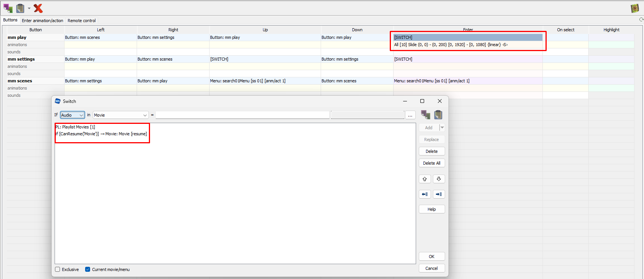The height and width of the screenshot is (279, 644).
Task: Select 'Button: mm play' in the mm settings Left column
Action: pos(101,59)
